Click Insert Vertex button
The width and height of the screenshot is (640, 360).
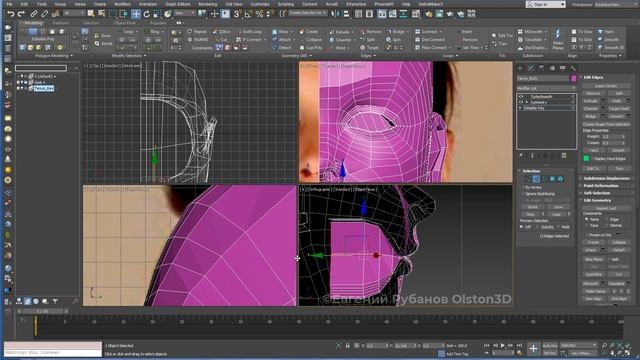pos(606,86)
